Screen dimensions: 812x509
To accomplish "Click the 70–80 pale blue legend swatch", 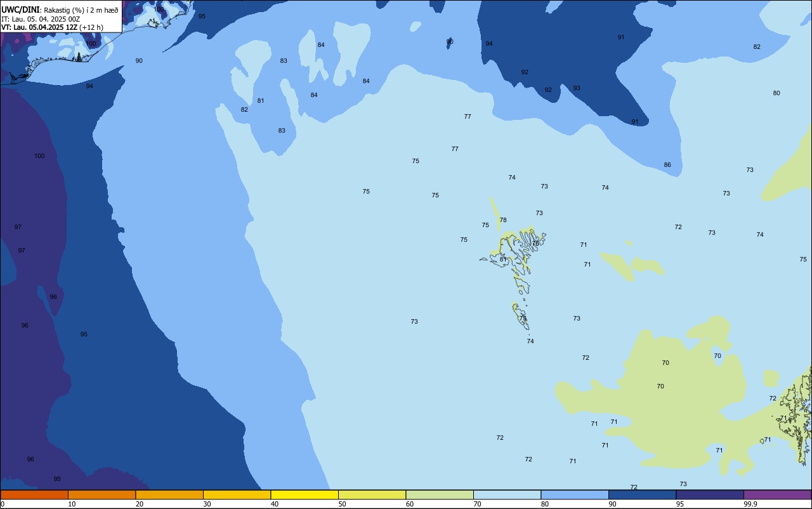I will (507, 494).
